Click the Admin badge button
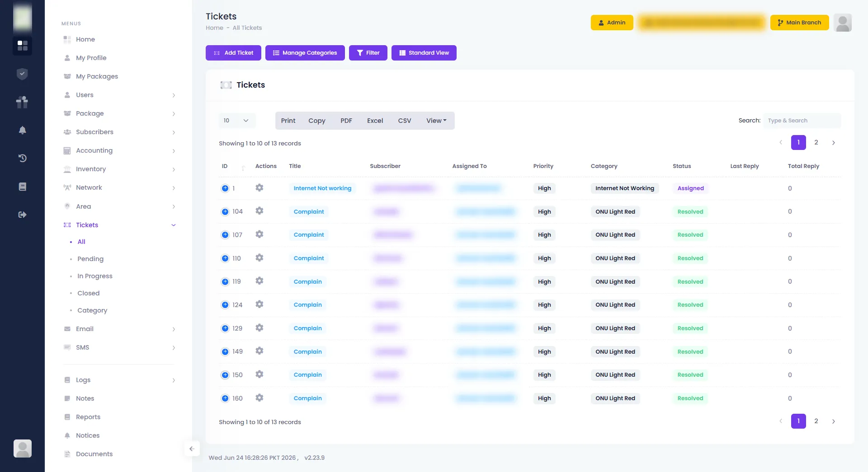 (x=612, y=23)
